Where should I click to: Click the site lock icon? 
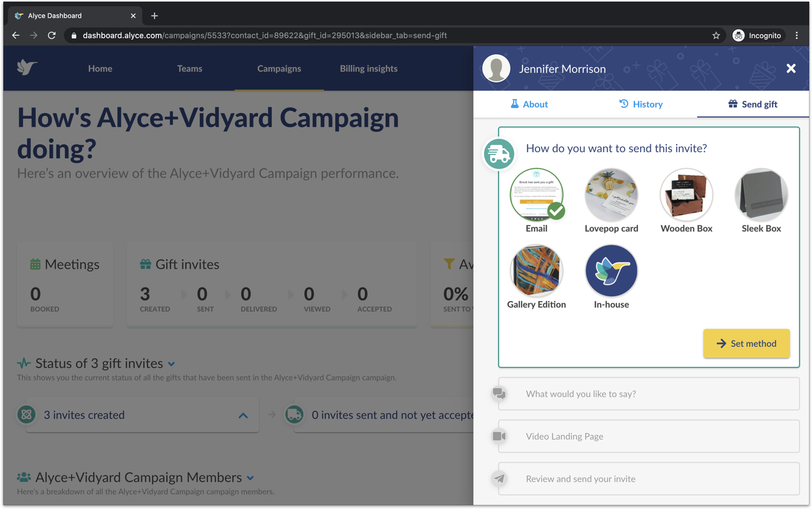(x=73, y=35)
